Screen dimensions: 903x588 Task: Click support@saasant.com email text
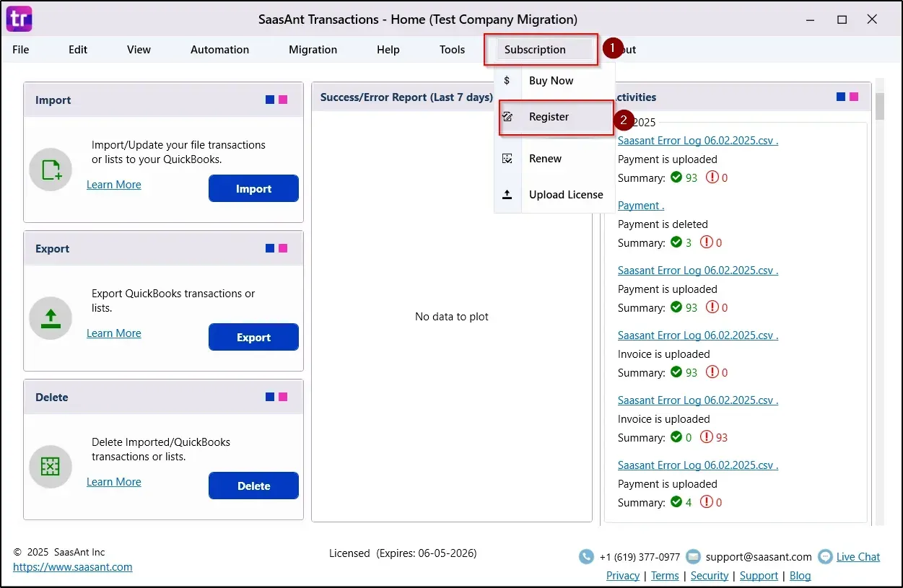coord(759,557)
